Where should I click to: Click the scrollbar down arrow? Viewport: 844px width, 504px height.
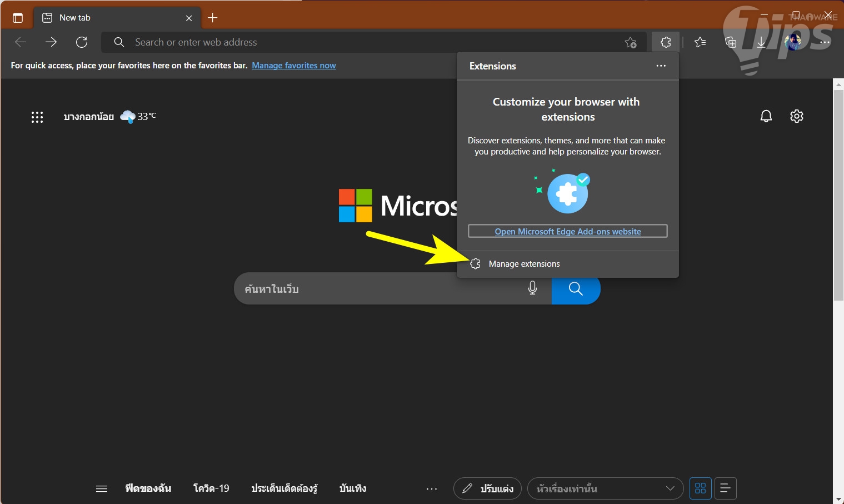pos(838,499)
